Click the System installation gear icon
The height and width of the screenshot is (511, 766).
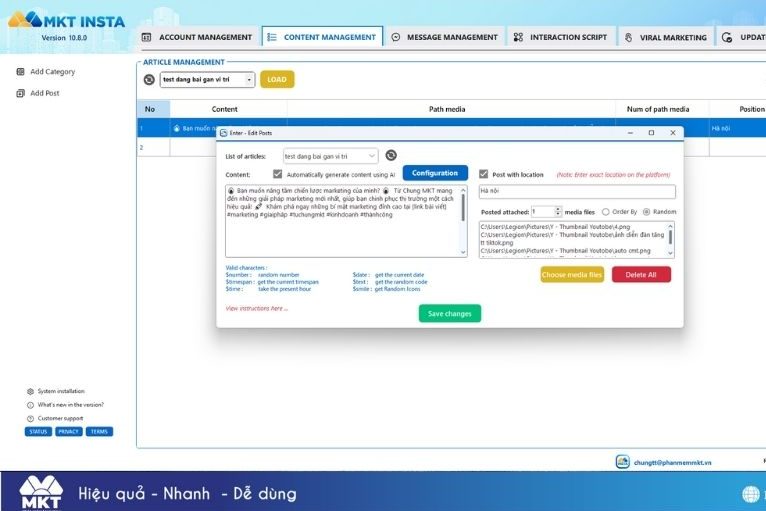(x=30, y=391)
